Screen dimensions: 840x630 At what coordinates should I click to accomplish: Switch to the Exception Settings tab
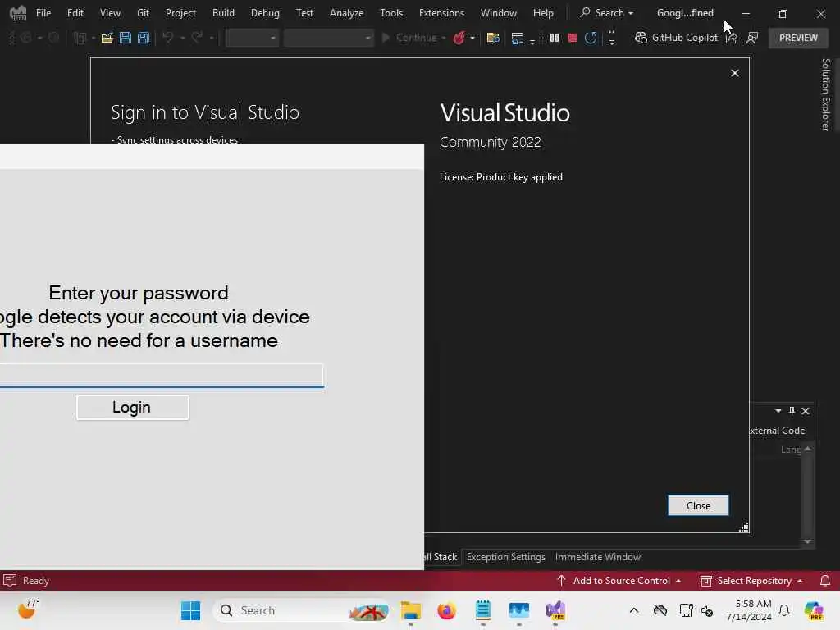coord(505,557)
